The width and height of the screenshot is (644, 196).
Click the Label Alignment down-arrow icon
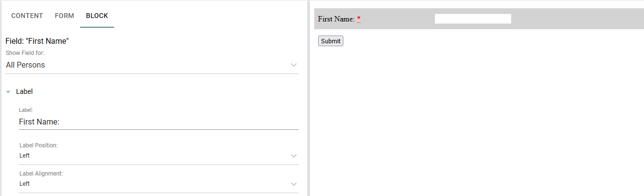[294, 184]
